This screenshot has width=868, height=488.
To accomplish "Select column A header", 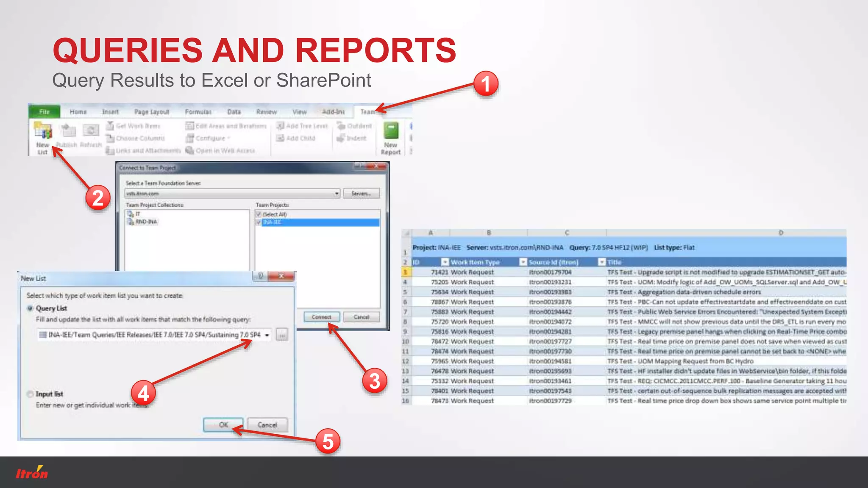I will [431, 233].
